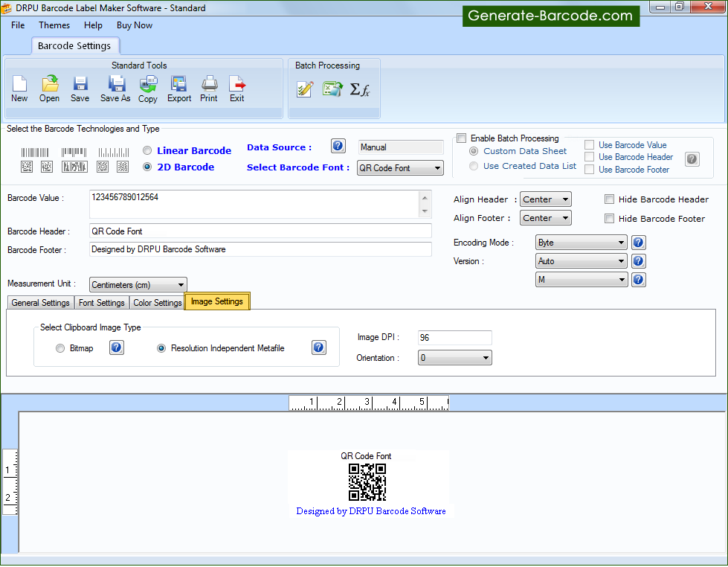Switch to the General Settings tab
The image size is (728, 567).
(40, 303)
